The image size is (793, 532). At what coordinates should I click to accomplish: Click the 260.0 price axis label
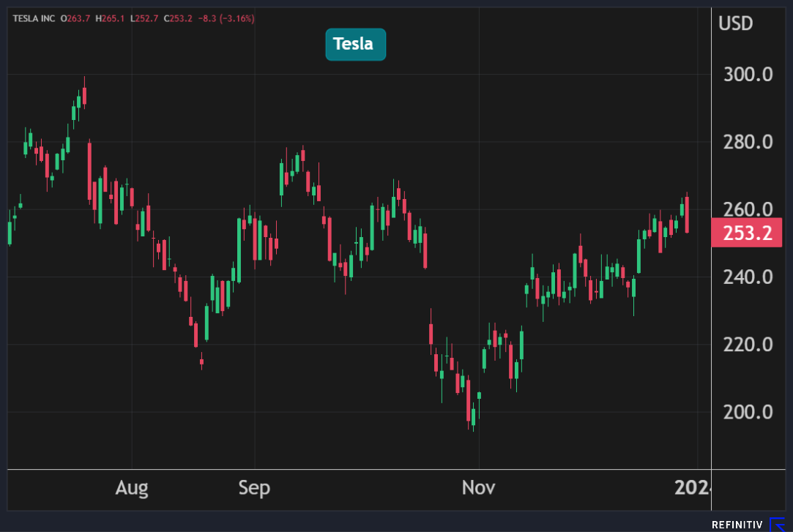(748, 209)
